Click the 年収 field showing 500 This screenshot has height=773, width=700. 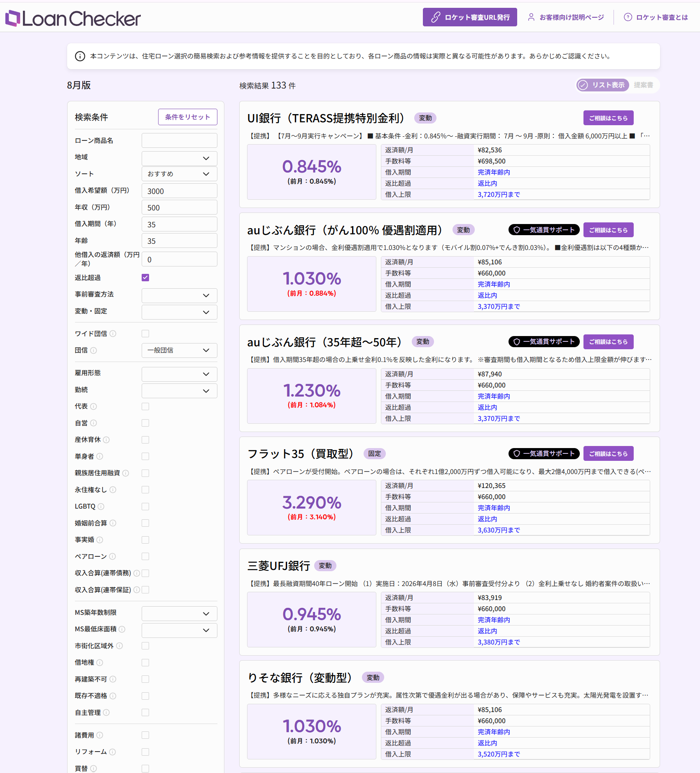point(180,208)
